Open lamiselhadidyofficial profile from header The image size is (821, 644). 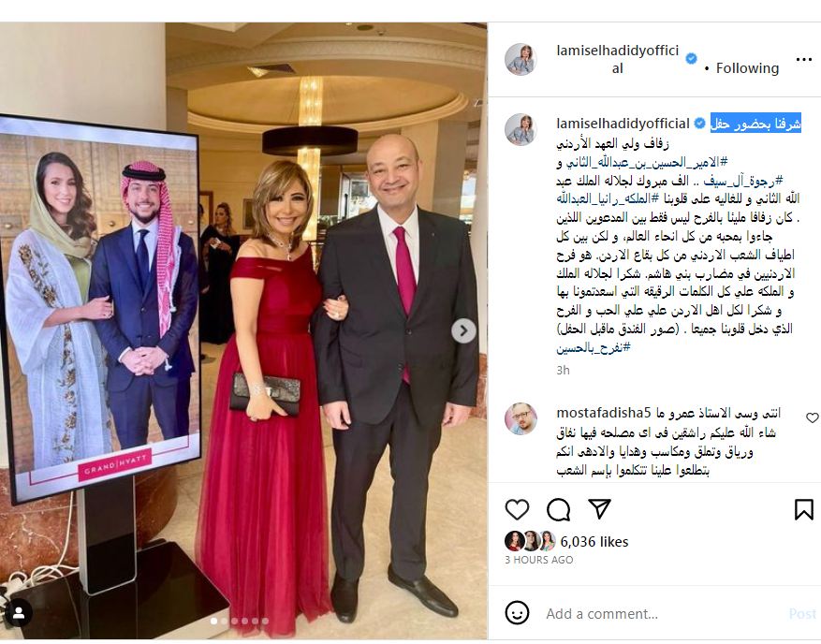617,59
